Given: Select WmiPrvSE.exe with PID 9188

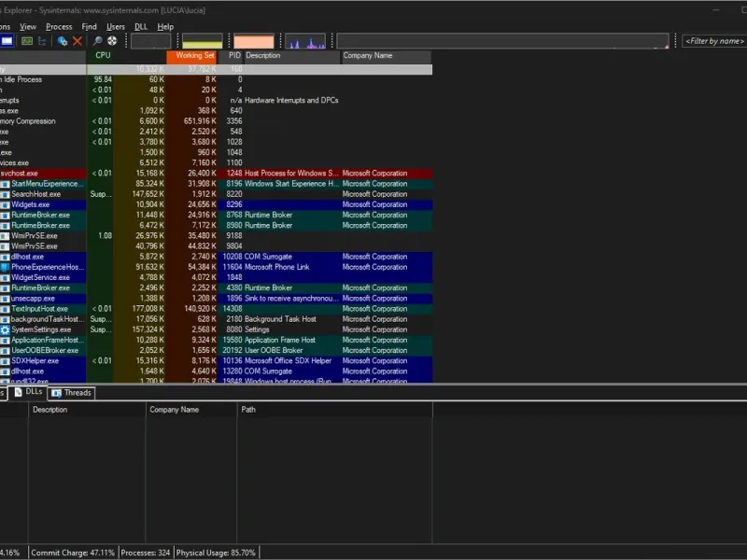Looking at the screenshot, I should click(x=216, y=236).
